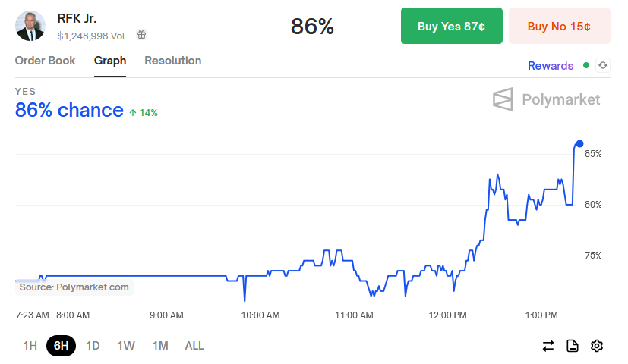
Task: Open the document icon below chart
Action: [x=573, y=346]
